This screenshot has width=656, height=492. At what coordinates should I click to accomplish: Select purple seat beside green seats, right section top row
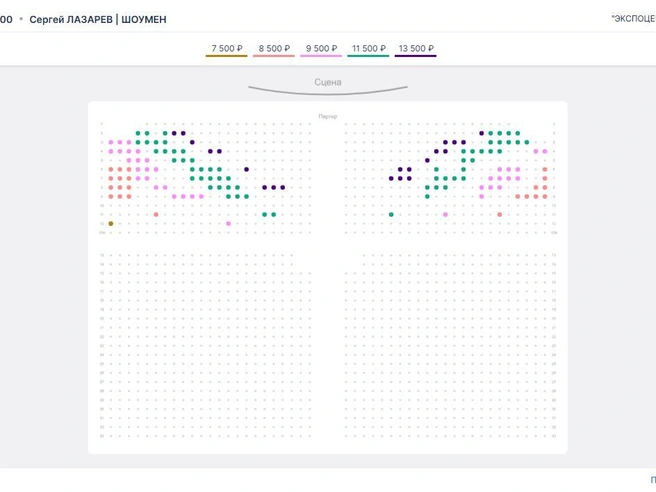[x=482, y=133]
